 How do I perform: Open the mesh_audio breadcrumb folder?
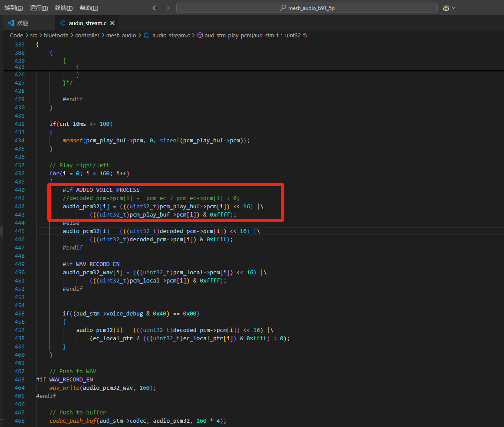[121, 35]
